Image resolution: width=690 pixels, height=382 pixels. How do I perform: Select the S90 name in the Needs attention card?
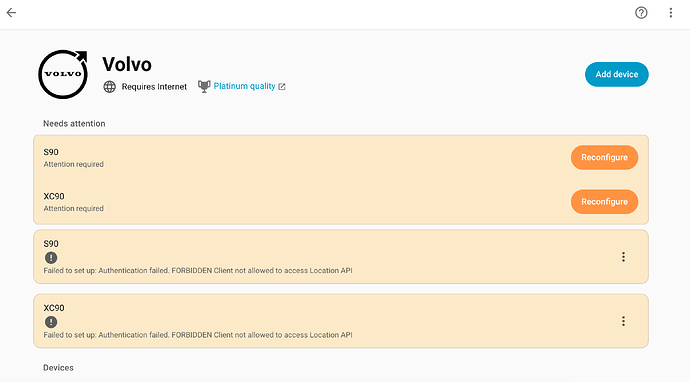click(x=51, y=152)
